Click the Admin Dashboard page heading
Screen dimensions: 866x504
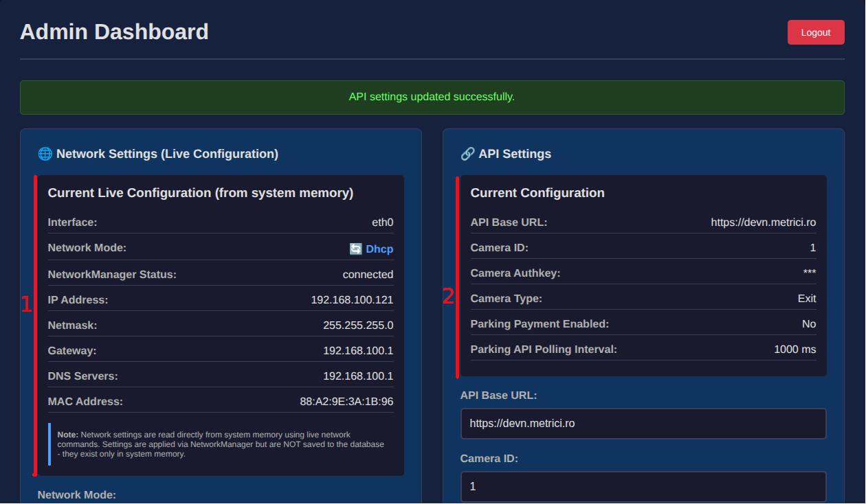pyautogui.click(x=114, y=32)
